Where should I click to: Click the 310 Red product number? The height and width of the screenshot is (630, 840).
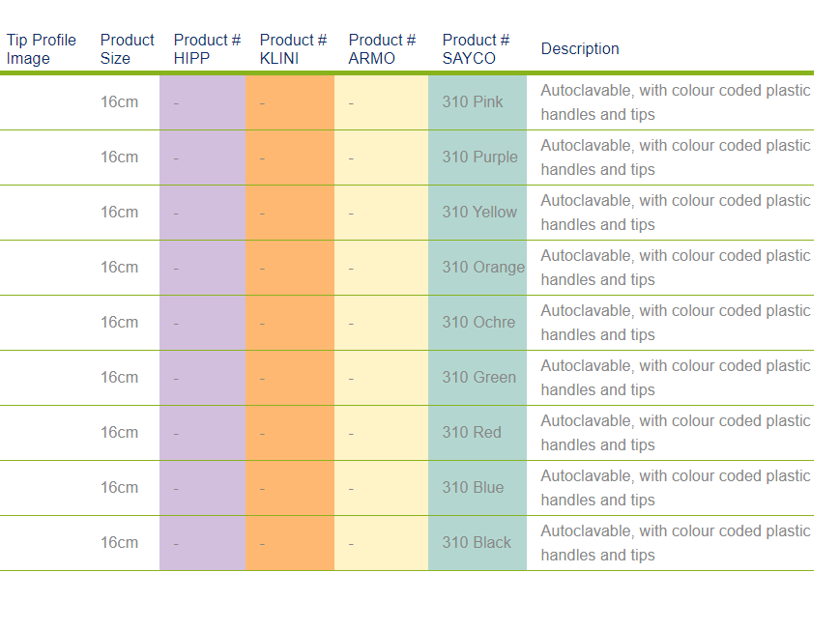coord(472,433)
